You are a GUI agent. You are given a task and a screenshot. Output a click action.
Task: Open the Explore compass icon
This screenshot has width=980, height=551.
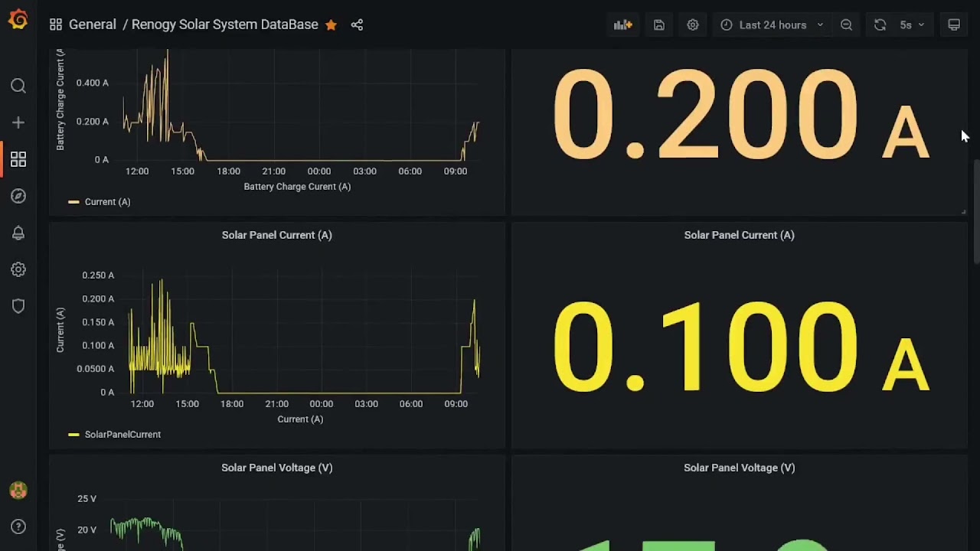tap(18, 196)
